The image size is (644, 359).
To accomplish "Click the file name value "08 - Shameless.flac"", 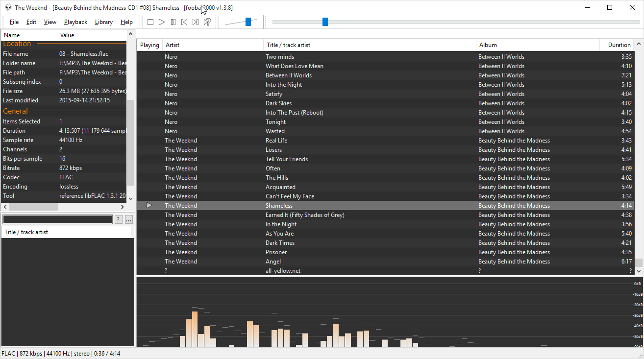I will [84, 54].
